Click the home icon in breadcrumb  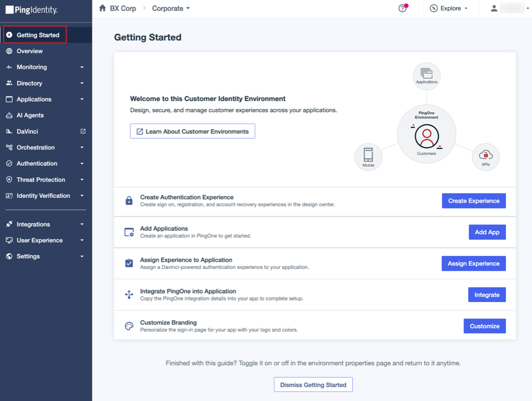click(x=103, y=8)
